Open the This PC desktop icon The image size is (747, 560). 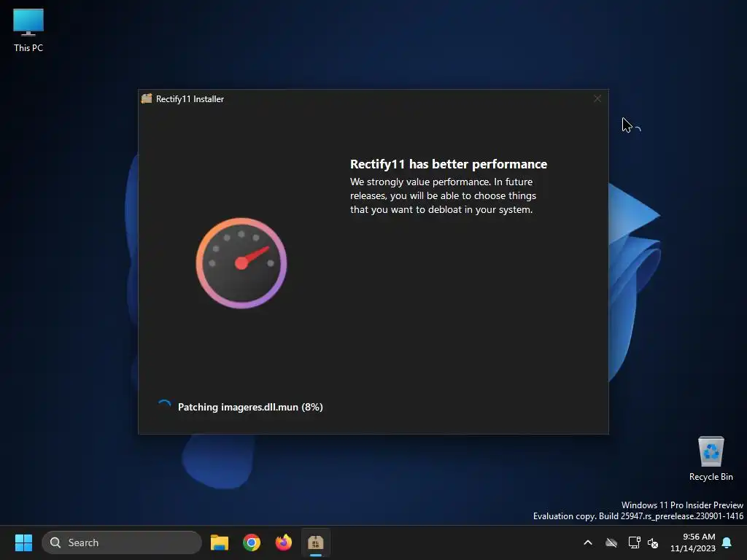click(x=28, y=31)
